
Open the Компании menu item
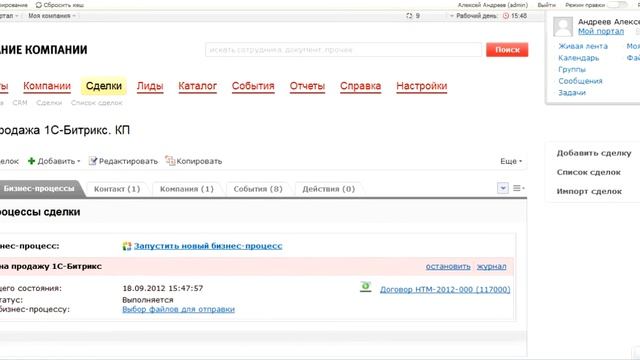coord(47,86)
